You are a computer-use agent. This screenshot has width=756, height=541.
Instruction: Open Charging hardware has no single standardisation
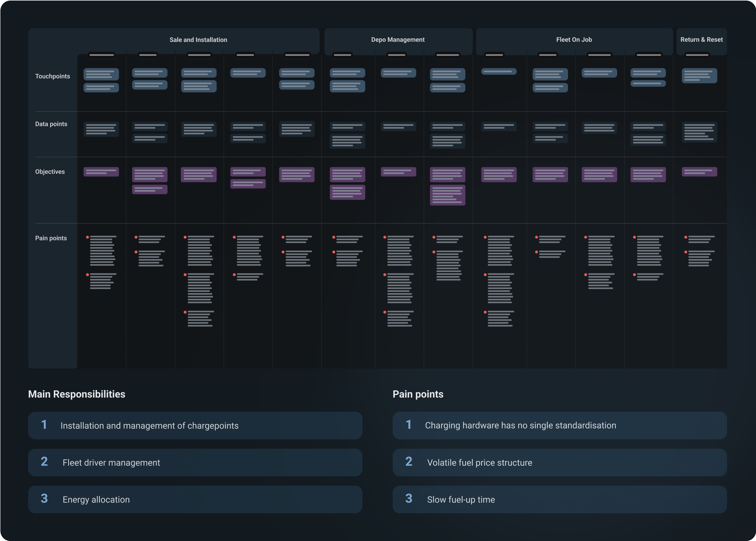pyautogui.click(x=520, y=425)
